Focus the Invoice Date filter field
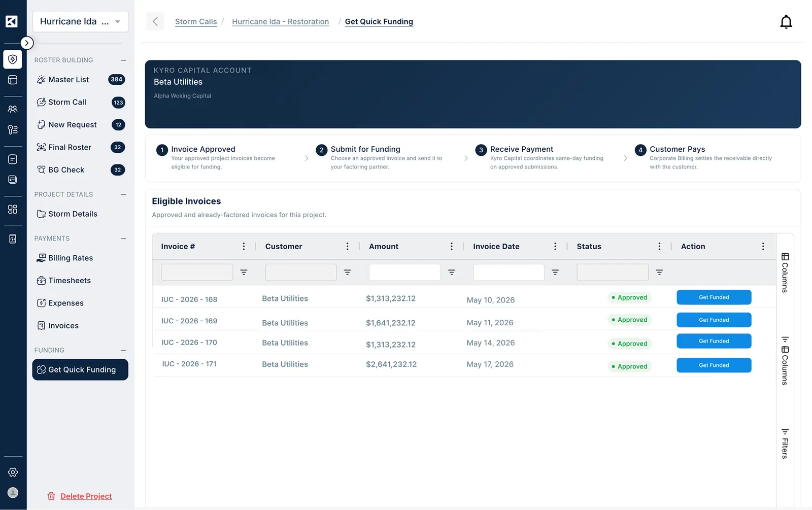This screenshot has height=510, width=812. pyautogui.click(x=509, y=273)
